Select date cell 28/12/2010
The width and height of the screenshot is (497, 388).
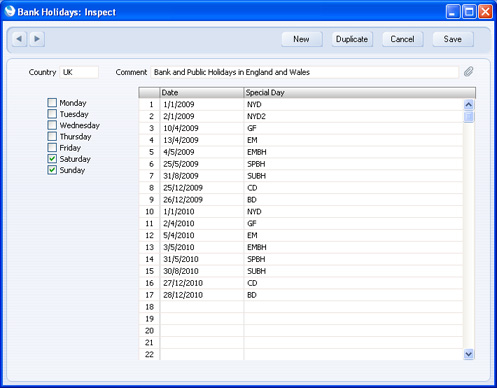[202, 295]
